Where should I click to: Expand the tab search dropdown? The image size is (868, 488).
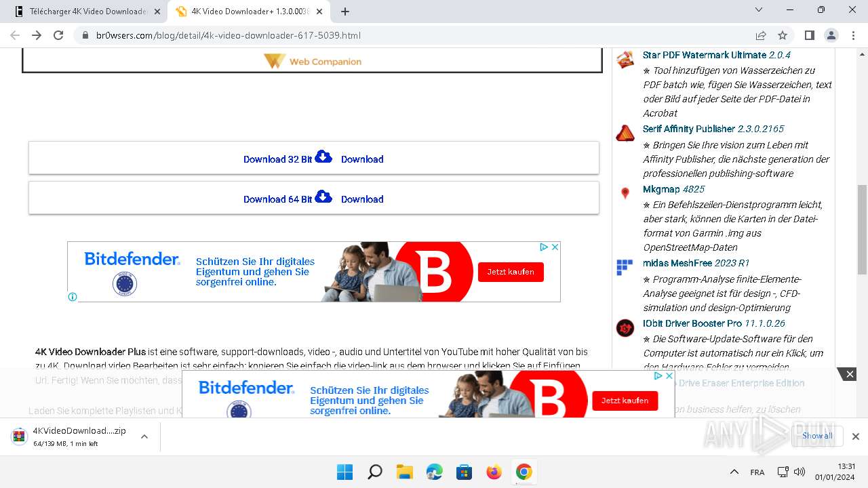coord(759,10)
